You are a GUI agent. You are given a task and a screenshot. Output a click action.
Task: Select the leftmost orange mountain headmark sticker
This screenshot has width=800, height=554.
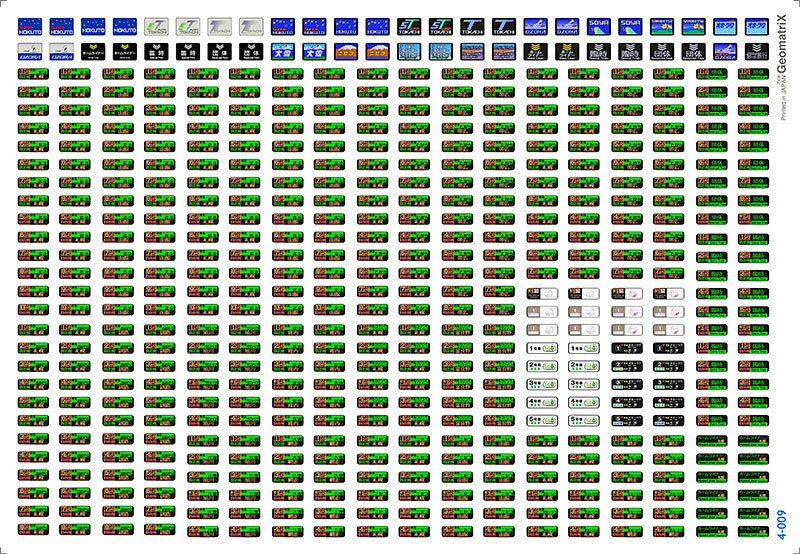click(346, 51)
